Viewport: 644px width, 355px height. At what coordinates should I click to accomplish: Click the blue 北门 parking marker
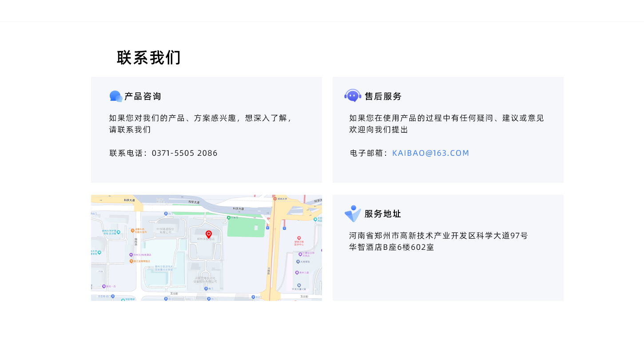(x=165, y=213)
